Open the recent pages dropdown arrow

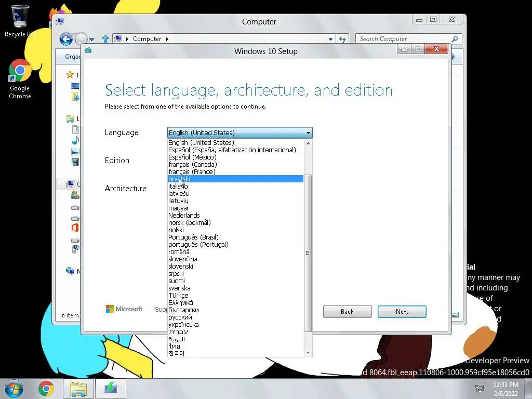tap(91, 39)
